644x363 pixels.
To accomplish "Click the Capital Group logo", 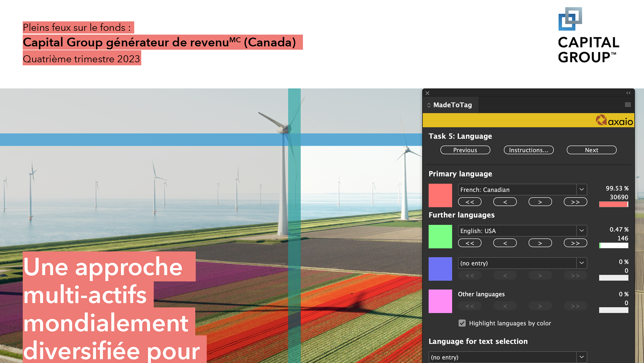I will 588,35.
